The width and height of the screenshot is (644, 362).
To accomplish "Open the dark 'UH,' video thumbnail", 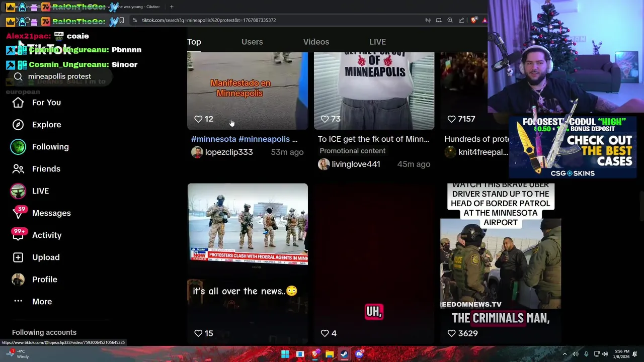I will pyautogui.click(x=374, y=263).
